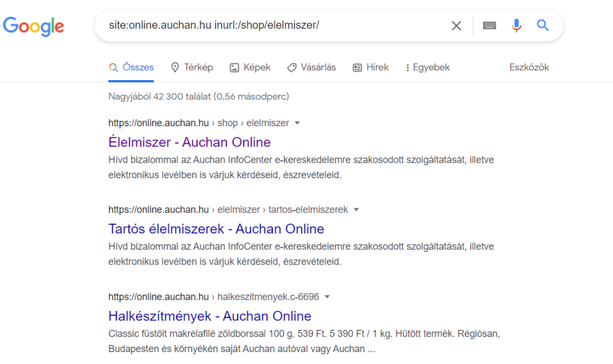Open the on-screen keyboard icon

point(490,26)
